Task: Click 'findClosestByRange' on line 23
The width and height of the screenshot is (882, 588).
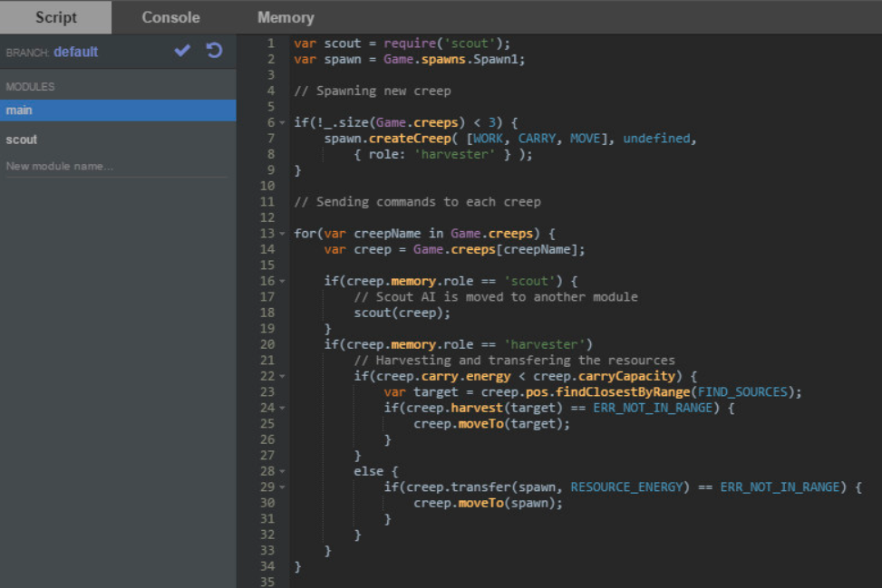Action: tap(623, 391)
